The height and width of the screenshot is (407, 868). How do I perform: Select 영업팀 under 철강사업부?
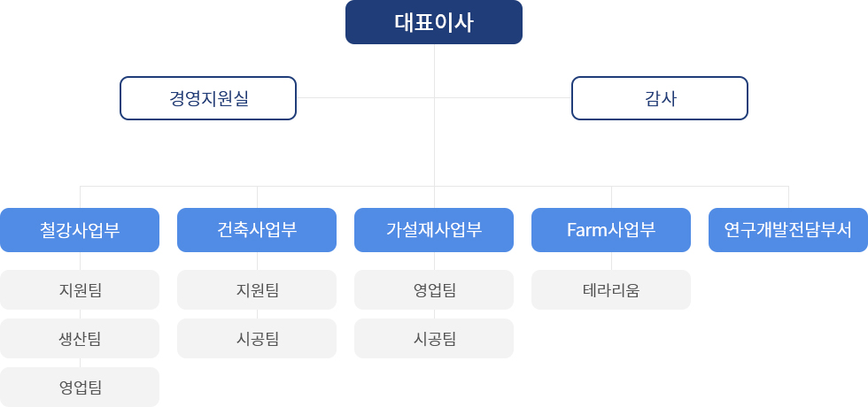[80, 388]
